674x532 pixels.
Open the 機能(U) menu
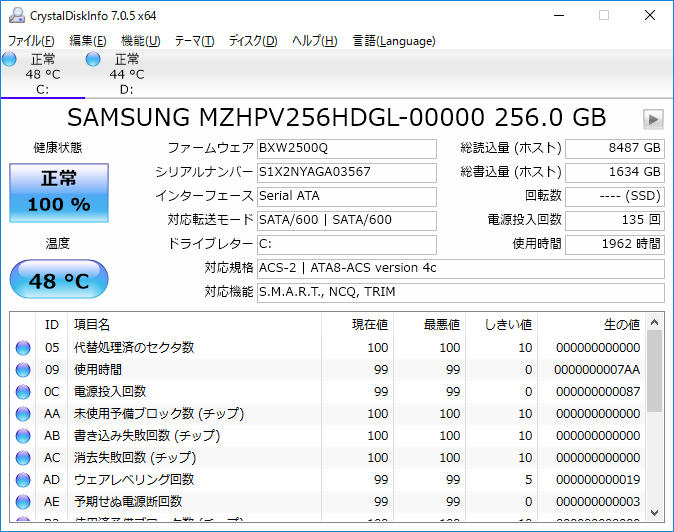click(x=141, y=41)
